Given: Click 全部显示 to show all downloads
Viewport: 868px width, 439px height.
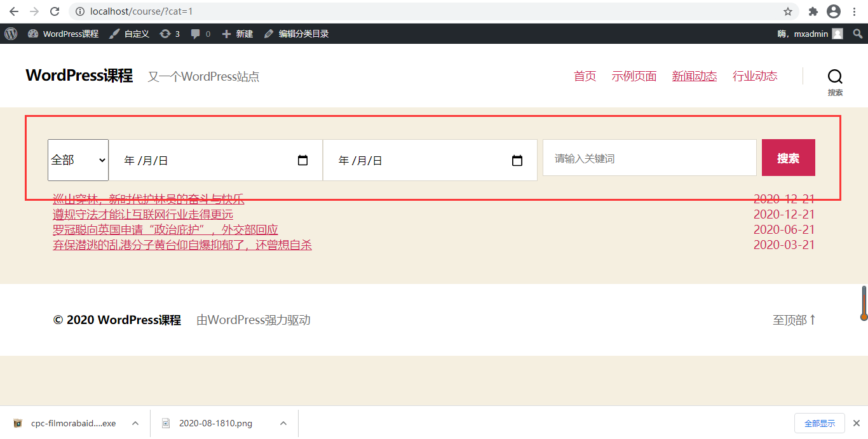Looking at the screenshot, I should tap(820, 423).
